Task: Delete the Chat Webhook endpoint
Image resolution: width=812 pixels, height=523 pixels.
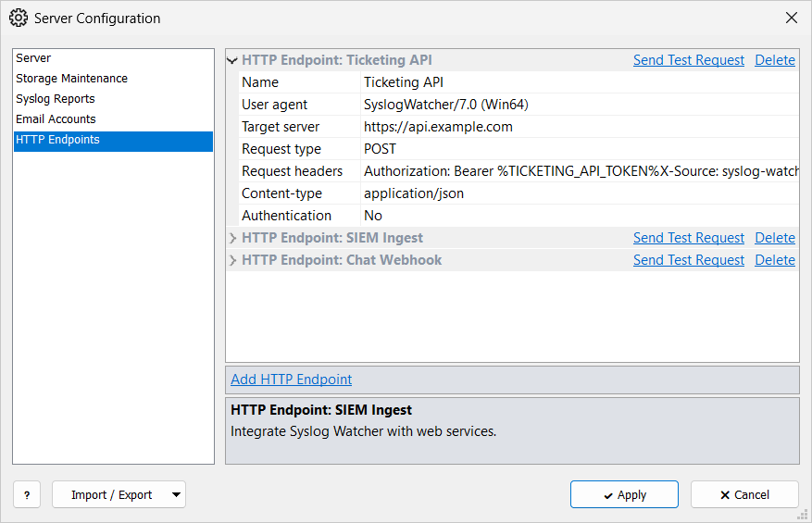Action: pos(775,260)
